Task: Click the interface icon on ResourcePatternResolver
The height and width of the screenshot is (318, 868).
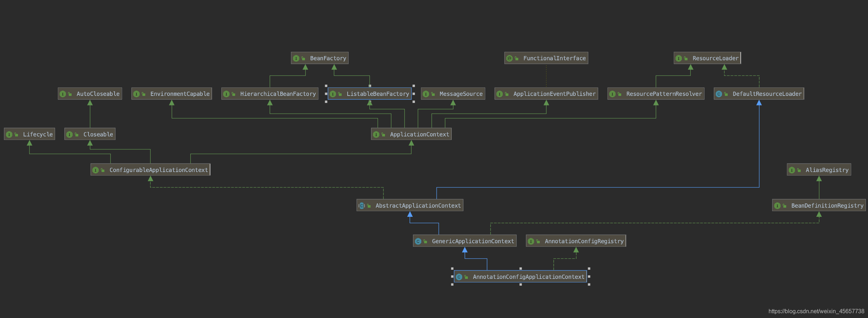Action: pyautogui.click(x=612, y=94)
